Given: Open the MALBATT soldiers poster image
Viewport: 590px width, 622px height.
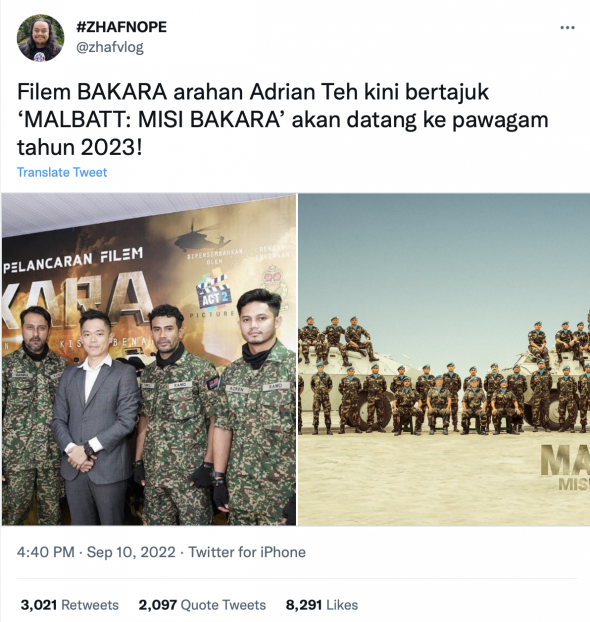Looking at the screenshot, I should pos(444,359).
